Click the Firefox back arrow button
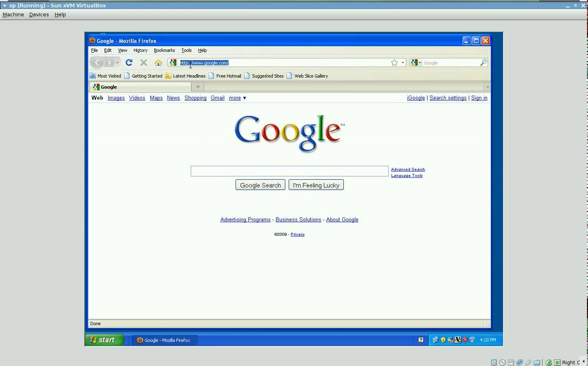 click(96, 63)
